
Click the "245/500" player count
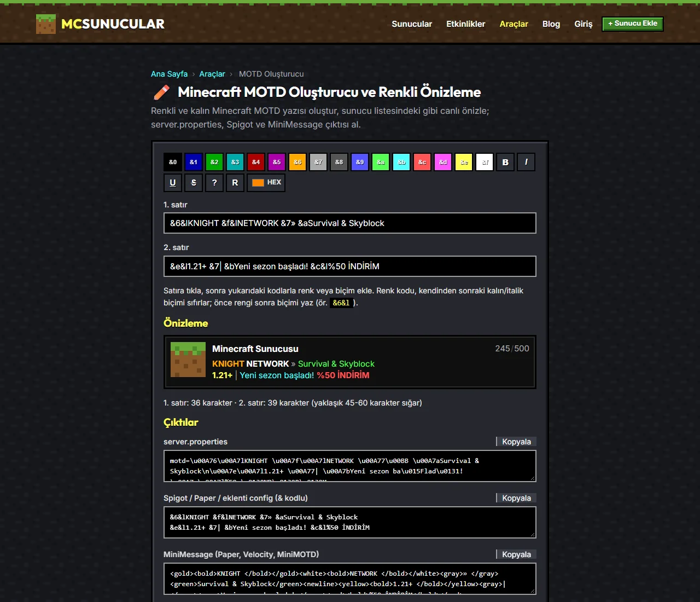click(512, 349)
